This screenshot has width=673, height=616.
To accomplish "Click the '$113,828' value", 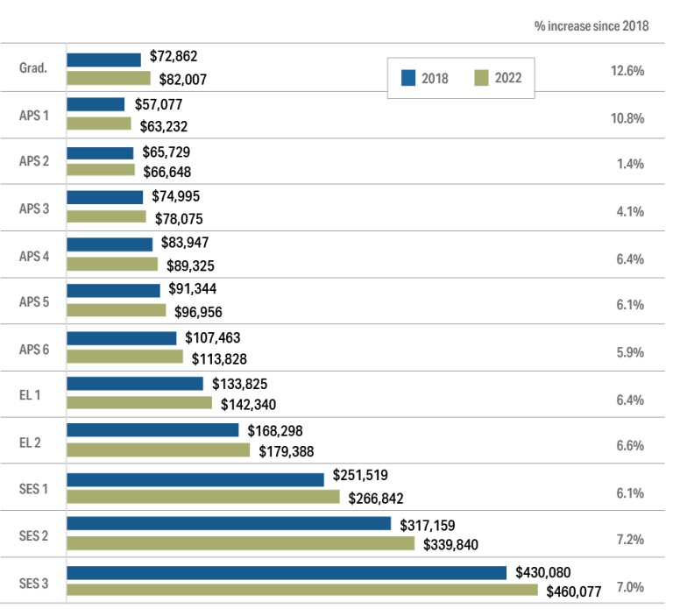I will tap(219, 359).
